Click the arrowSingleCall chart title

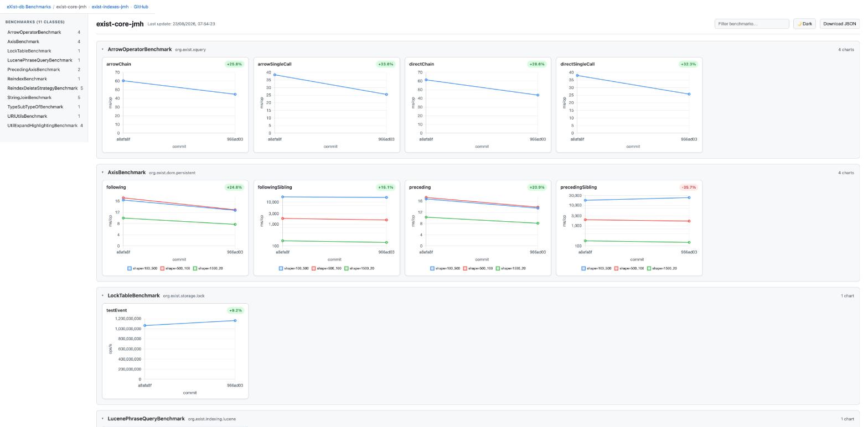point(275,64)
